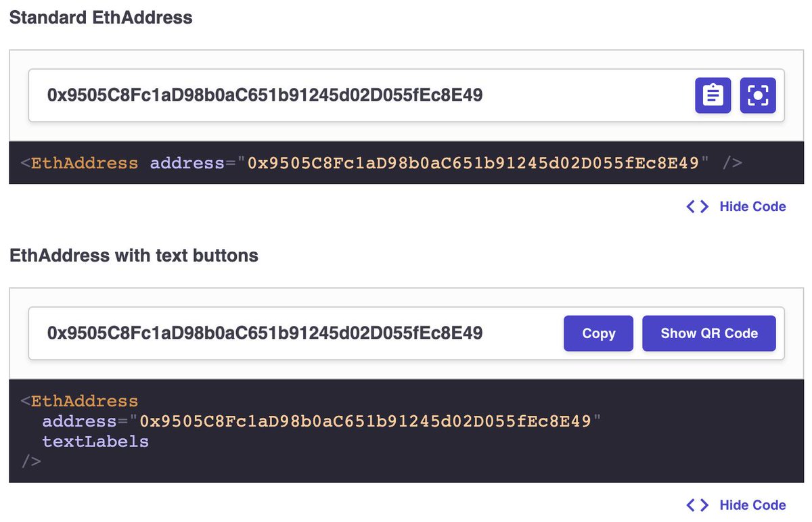
Task: Click the code brackets icon below textLabels example
Action: tap(698, 505)
